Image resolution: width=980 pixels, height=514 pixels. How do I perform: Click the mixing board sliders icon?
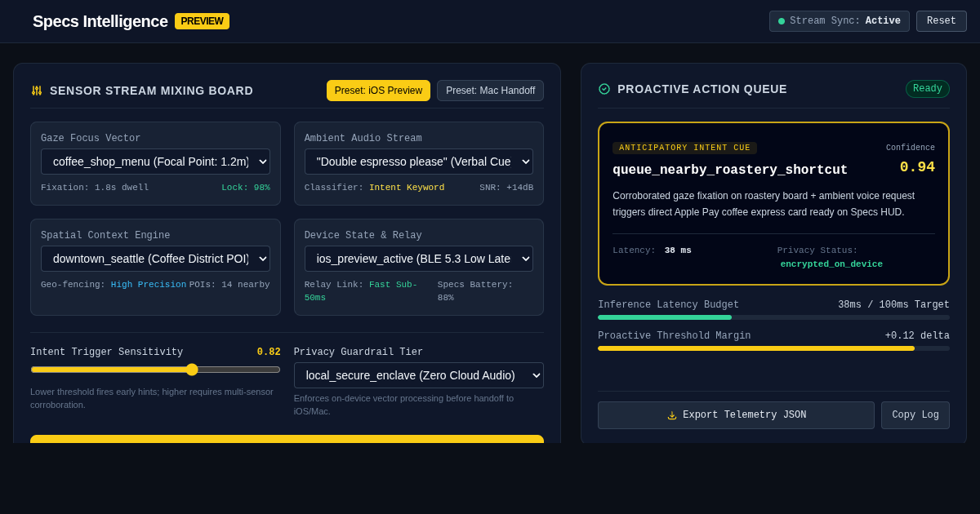[x=37, y=91]
